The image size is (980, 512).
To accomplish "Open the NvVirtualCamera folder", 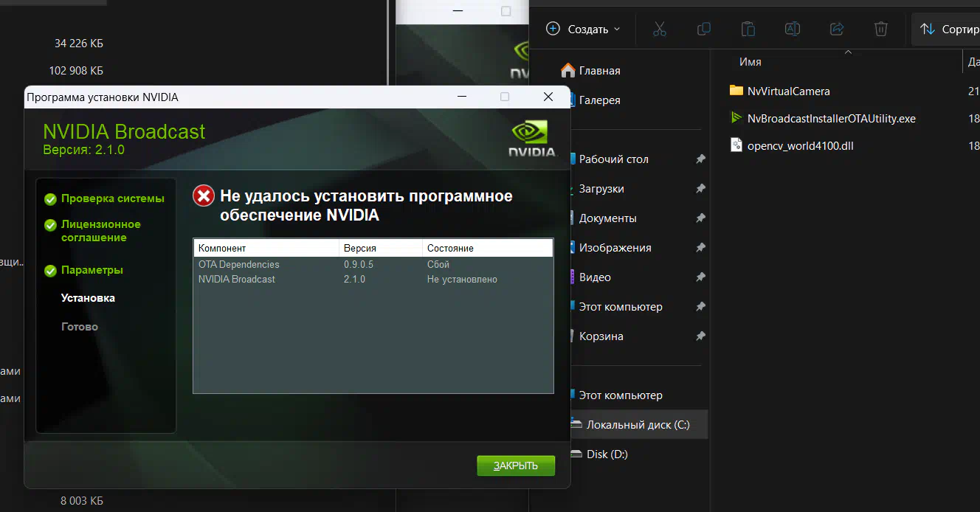I will 788,91.
